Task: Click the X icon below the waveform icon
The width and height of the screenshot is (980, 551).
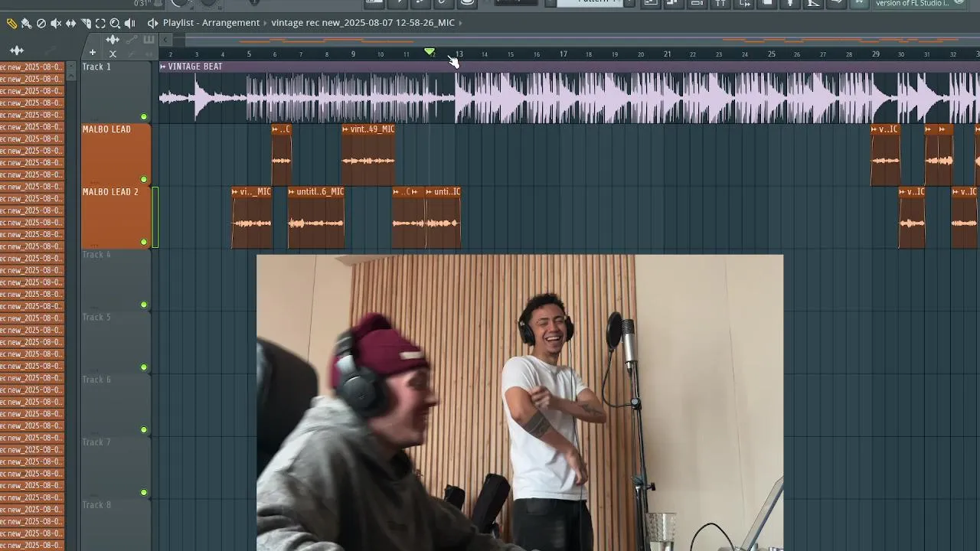Action: coord(113,54)
